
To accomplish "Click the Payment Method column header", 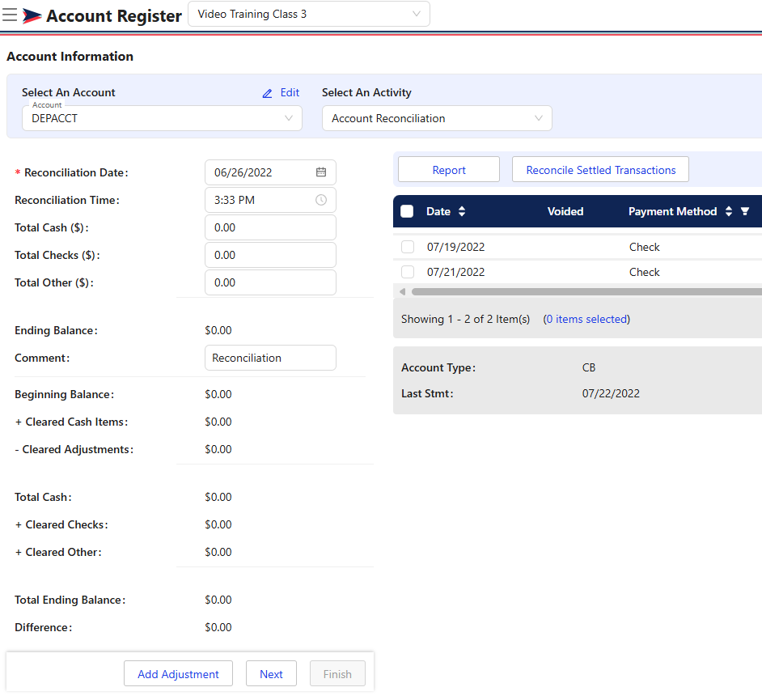I will [672, 211].
